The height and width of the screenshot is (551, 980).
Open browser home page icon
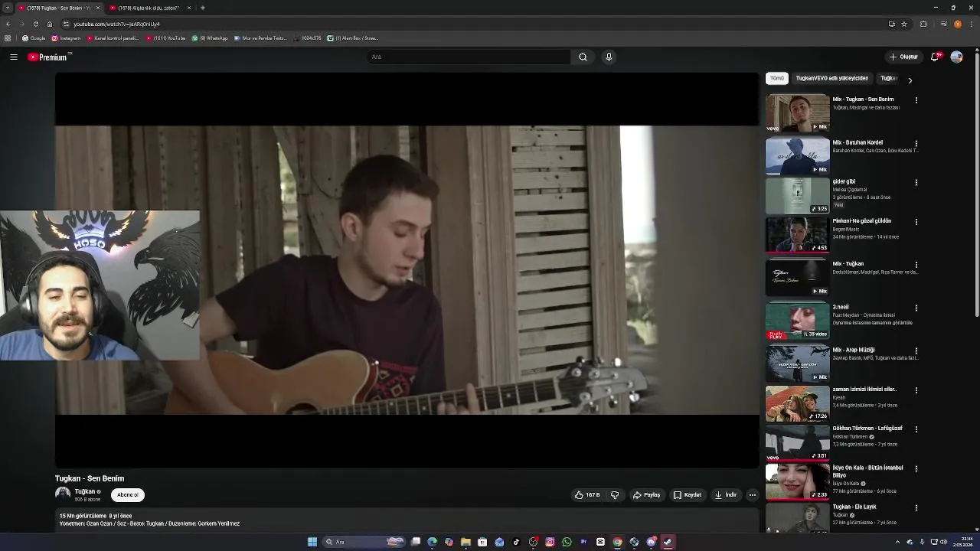pyautogui.click(x=50, y=24)
